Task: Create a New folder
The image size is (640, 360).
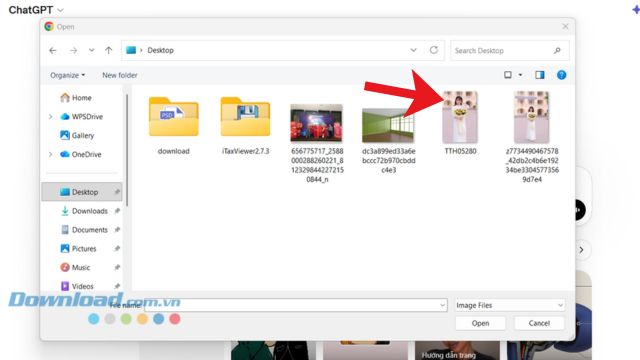Action: pyautogui.click(x=120, y=75)
